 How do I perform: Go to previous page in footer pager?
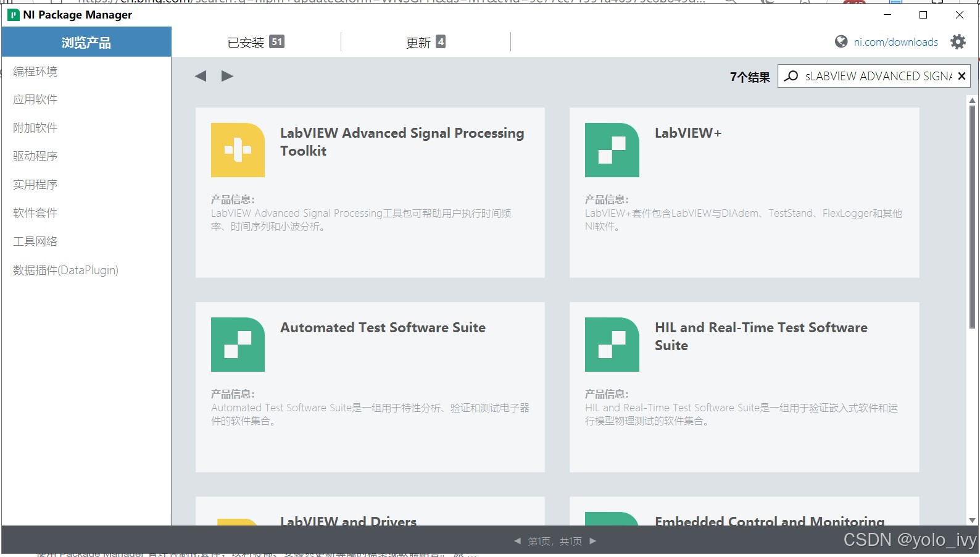[517, 541]
